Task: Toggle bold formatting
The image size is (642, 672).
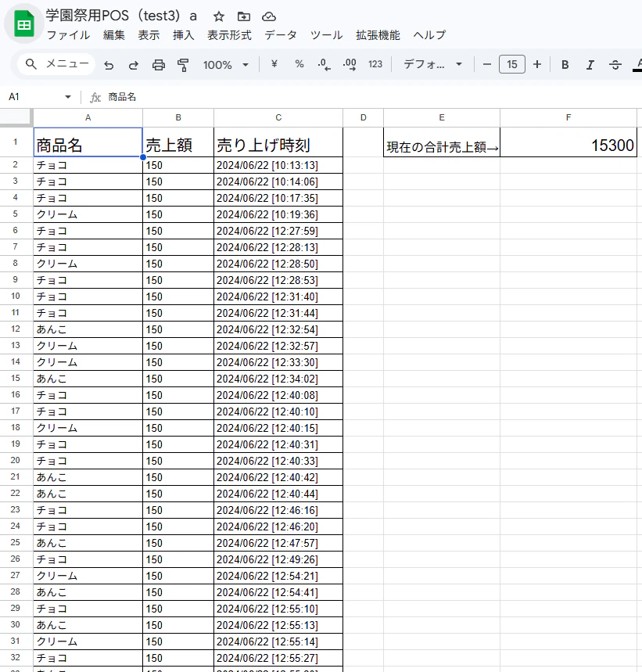Action: [565, 65]
